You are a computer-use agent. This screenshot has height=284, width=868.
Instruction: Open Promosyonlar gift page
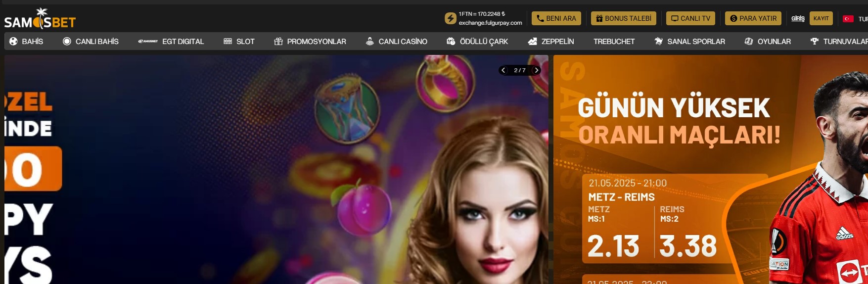click(x=310, y=42)
